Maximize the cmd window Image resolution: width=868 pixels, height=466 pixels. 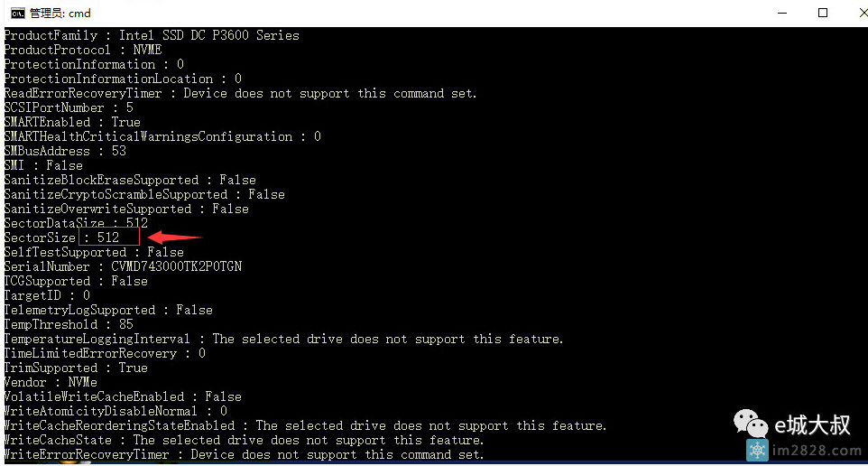pos(823,13)
